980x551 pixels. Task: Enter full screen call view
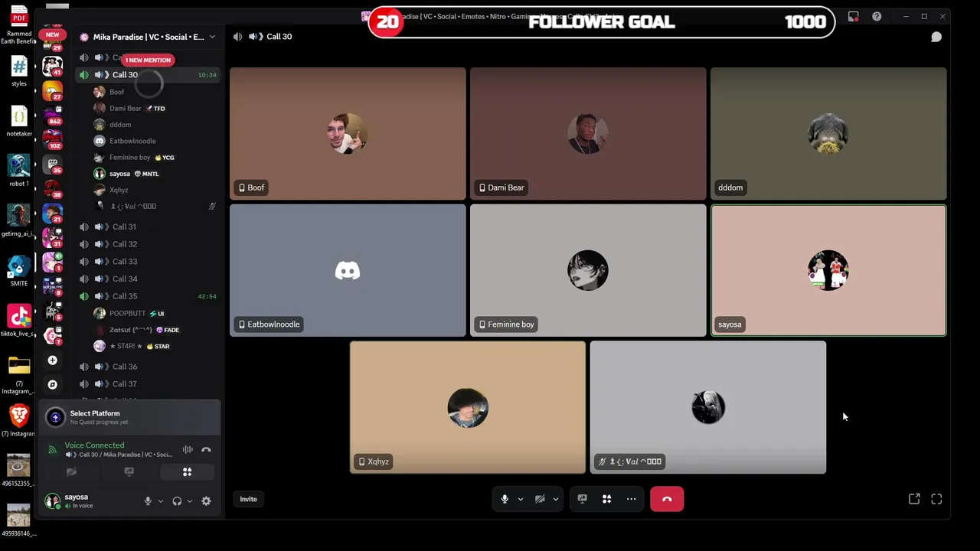pyautogui.click(x=936, y=499)
